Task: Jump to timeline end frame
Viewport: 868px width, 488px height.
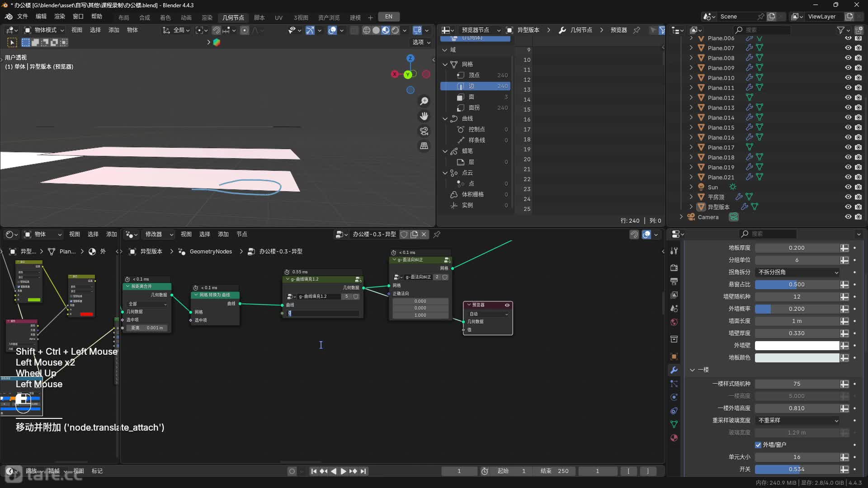Action: coord(363,471)
